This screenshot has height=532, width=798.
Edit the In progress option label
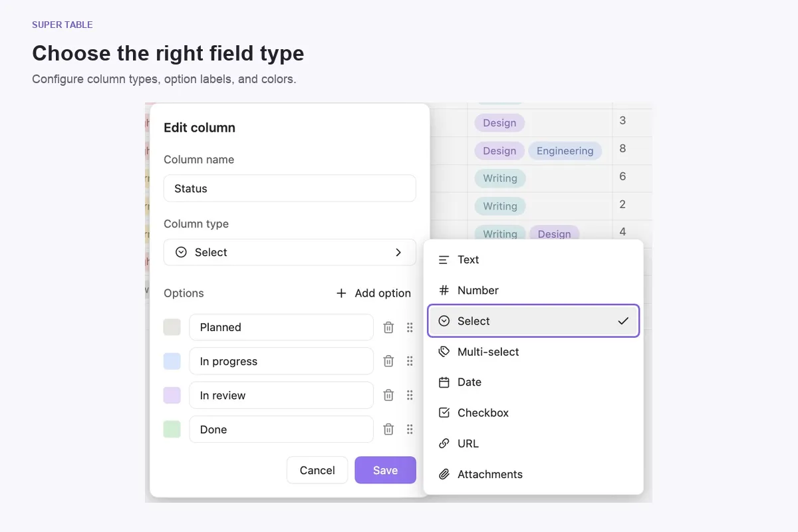281,361
